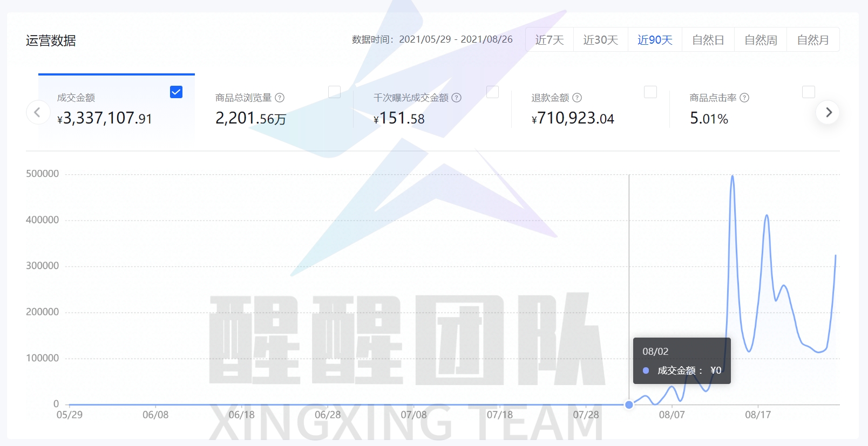Click the ¥3,337,107.91 成交金额 value
868x446 pixels.
[x=105, y=118]
